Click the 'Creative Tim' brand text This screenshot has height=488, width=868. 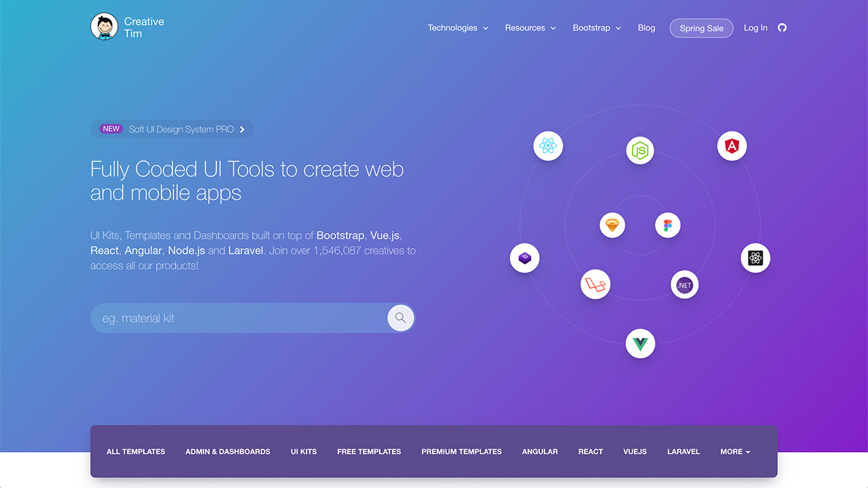coord(144,27)
